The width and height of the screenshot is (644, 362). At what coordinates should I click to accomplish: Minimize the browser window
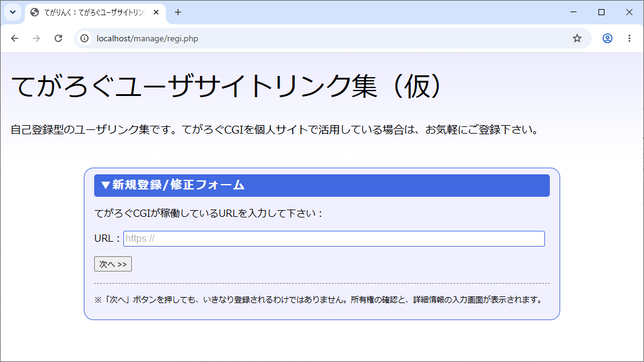coord(574,12)
